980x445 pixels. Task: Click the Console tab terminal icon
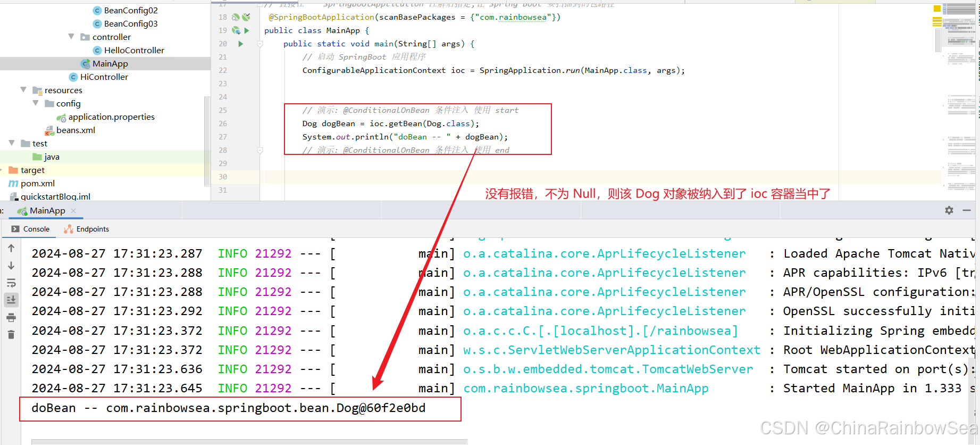(15, 229)
